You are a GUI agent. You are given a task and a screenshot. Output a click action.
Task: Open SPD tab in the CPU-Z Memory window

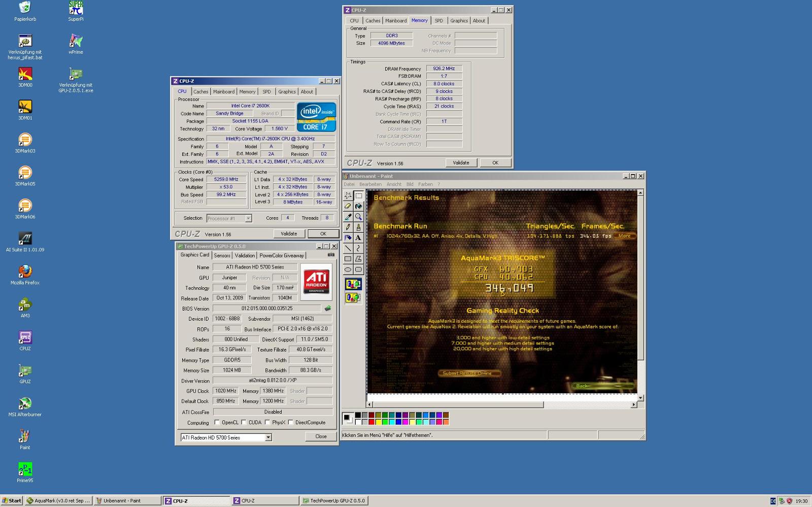(439, 21)
